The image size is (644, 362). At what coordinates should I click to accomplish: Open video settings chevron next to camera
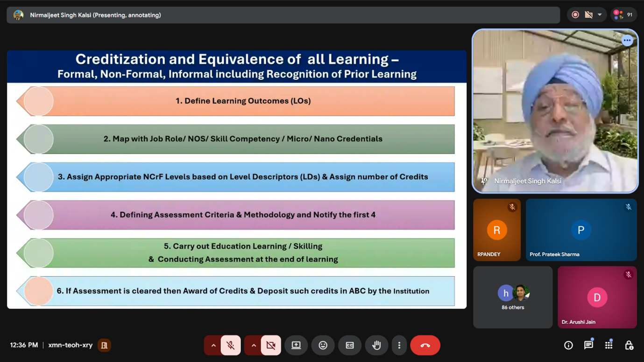(254, 345)
